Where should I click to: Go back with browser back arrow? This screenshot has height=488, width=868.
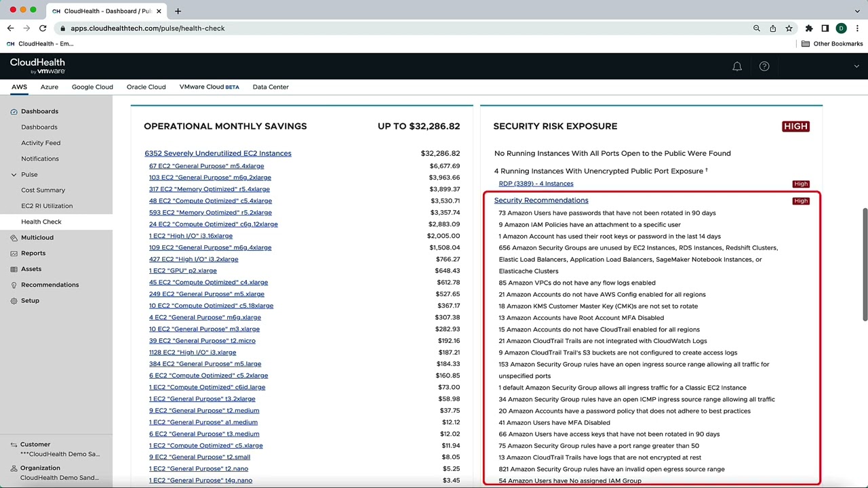coord(10,28)
